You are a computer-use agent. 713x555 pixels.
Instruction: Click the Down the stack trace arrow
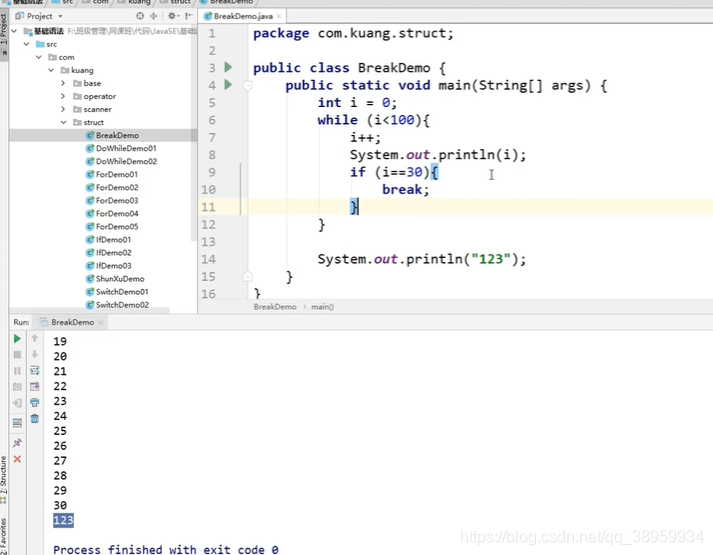(x=35, y=354)
